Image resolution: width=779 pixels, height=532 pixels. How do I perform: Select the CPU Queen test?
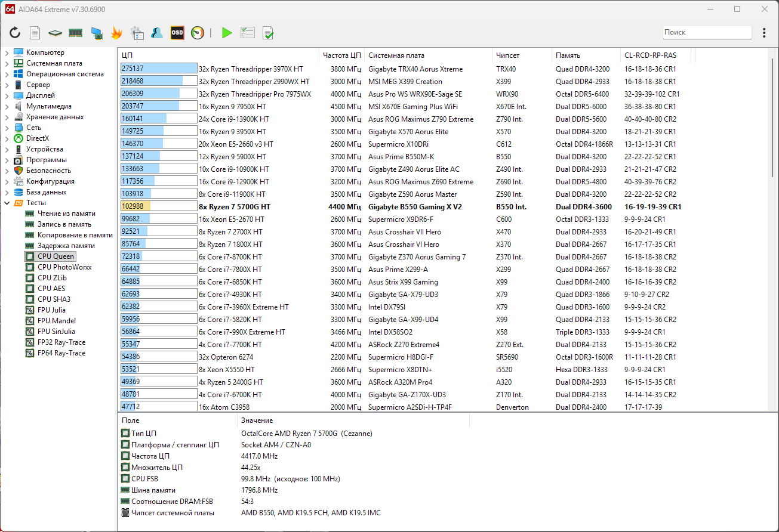pyautogui.click(x=56, y=256)
